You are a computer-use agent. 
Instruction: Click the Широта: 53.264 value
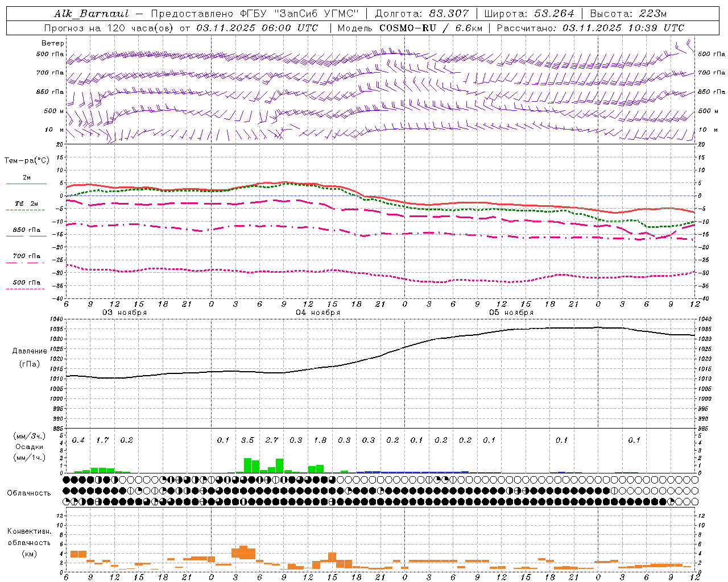click(530, 14)
